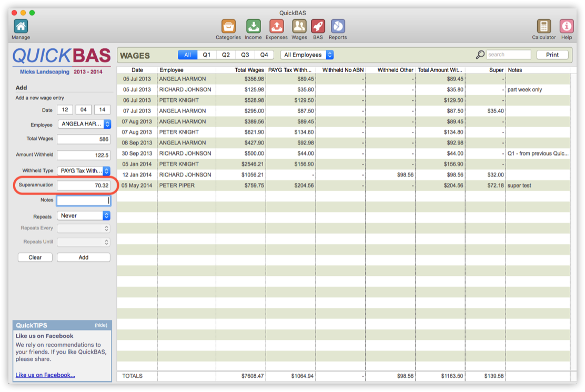Open the Repeats dropdown set to Never
Viewport: 585px width, 392px height.
pos(84,216)
